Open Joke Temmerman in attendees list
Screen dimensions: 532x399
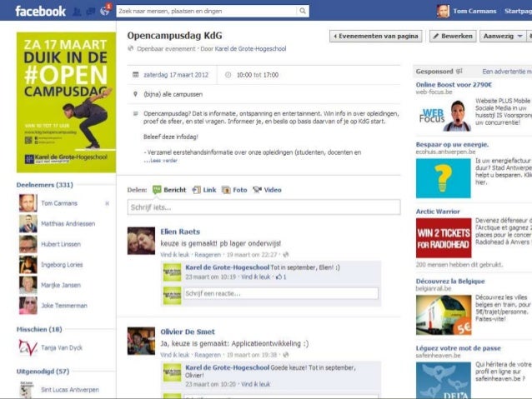(x=64, y=306)
